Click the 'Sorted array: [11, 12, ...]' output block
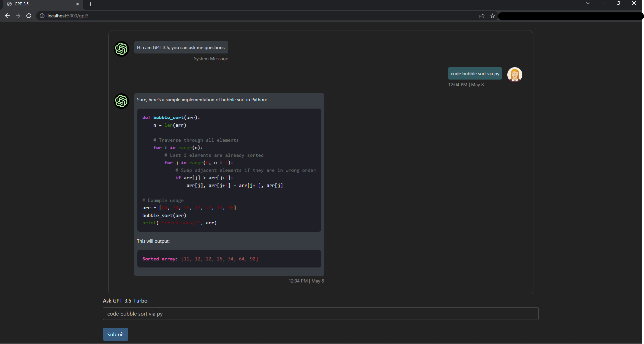The width and height of the screenshot is (644, 344). (x=229, y=259)
